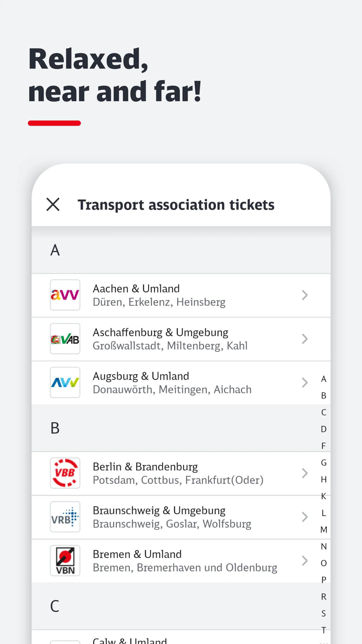The height and width of the screenshot is (644, 362).
Task: Tap the AVV Aachen logo icon
Action: [x=65, y=295]
